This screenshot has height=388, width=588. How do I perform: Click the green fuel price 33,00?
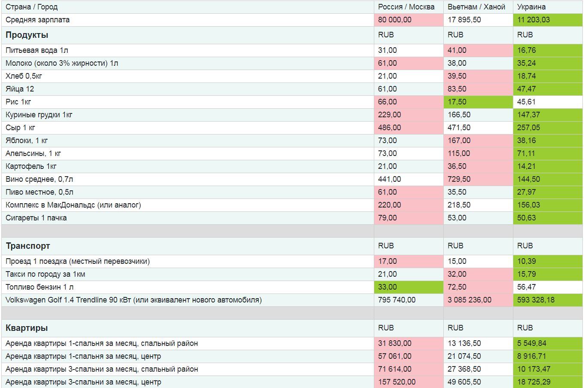coord(409,287)
